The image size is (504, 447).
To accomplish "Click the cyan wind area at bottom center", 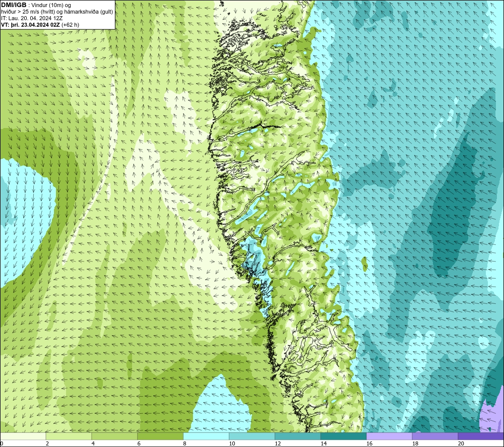I will click(221, 406).
